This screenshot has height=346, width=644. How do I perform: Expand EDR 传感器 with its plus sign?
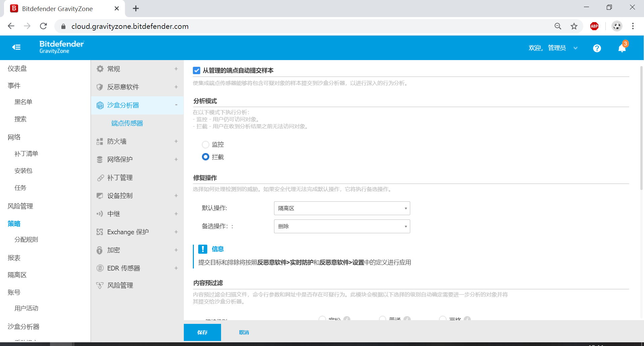(176, 268)
